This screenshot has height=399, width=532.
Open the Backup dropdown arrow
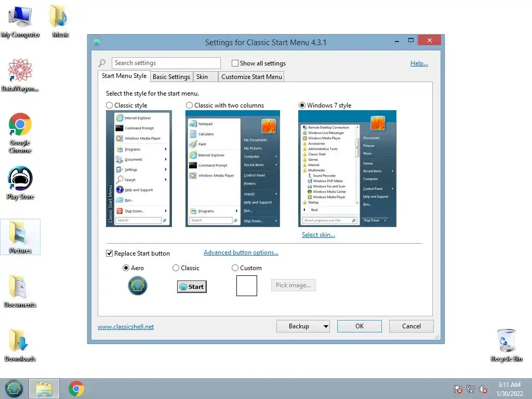[326, 326]
